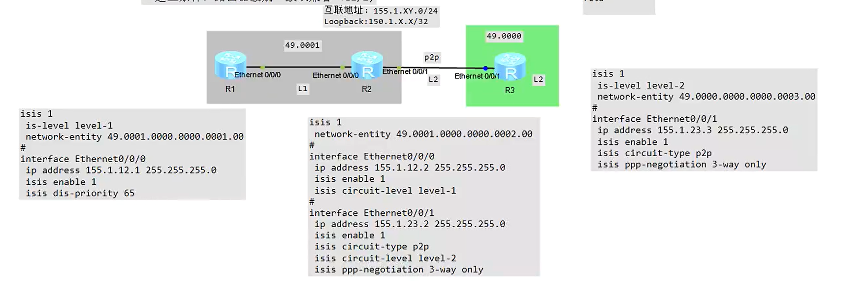The width and height of the screenshot is (868, 308).
Task: Select the R2 isis configuration text box
Action: tap(424, 196)
